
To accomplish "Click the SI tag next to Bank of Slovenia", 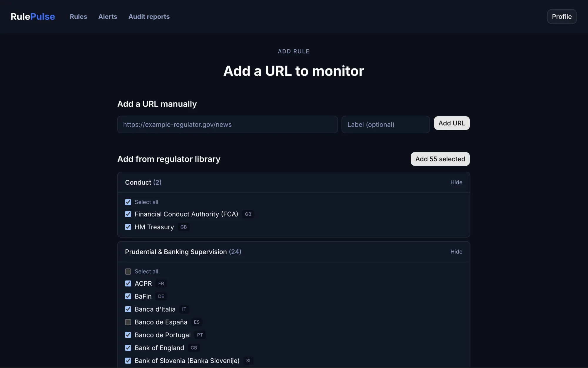I will [248, 361].
